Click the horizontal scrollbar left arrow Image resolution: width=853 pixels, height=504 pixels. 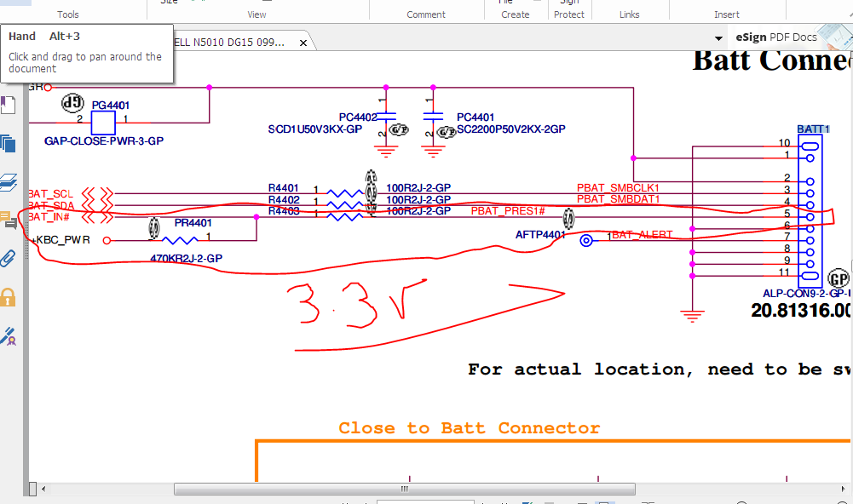coord(43,489)
